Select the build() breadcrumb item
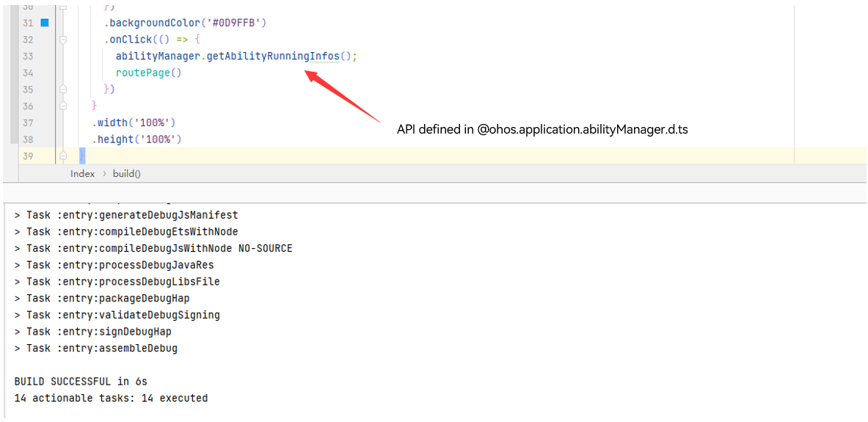The width and height of the screenshot is (868, 422). click(x=126, y=174)
